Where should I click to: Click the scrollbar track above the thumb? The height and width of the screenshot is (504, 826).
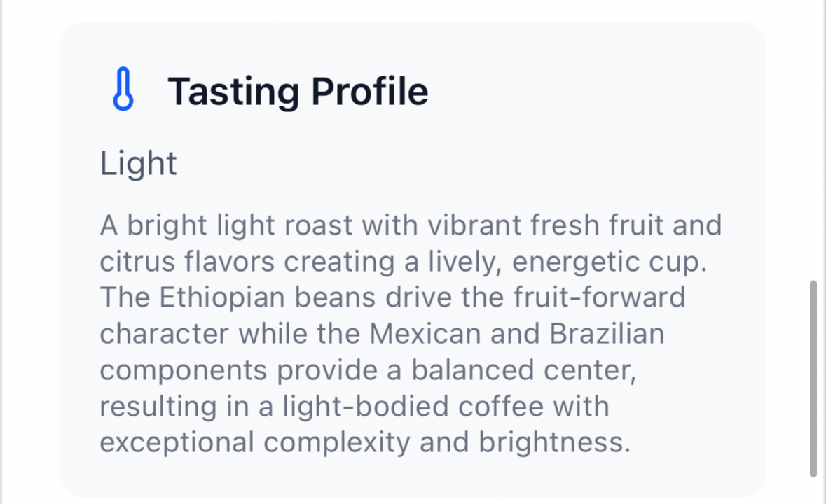[x=813, y=140]
